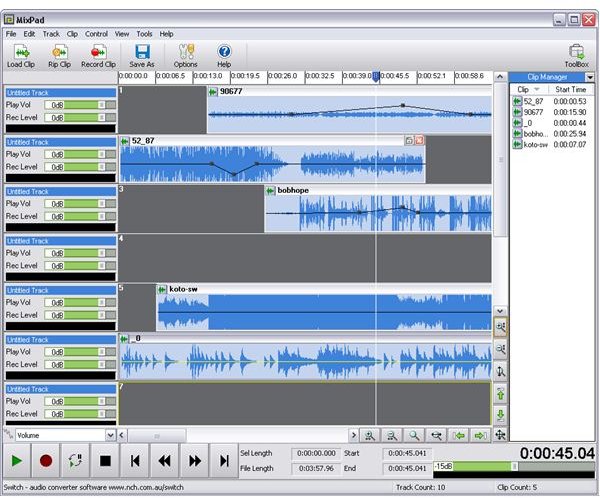Click the green move track down arrow
Screen dimensions: 600x498
501,415
